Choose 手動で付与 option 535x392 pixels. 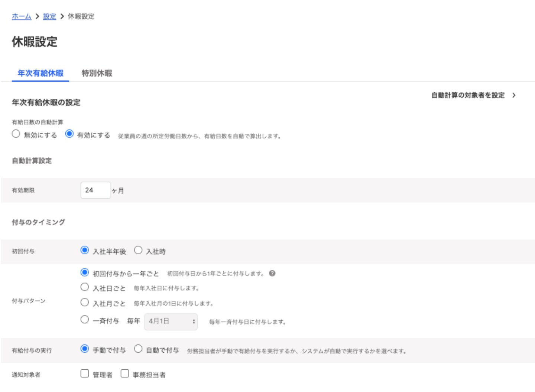click(85, 349)
